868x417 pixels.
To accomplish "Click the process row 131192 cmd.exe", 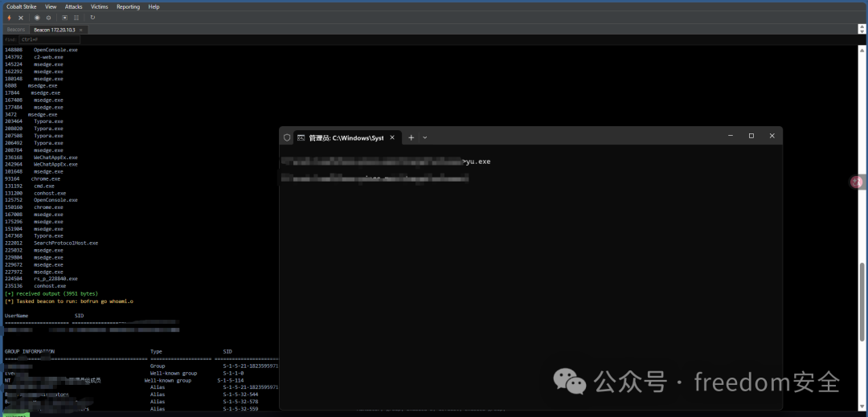I will [30, 186].
